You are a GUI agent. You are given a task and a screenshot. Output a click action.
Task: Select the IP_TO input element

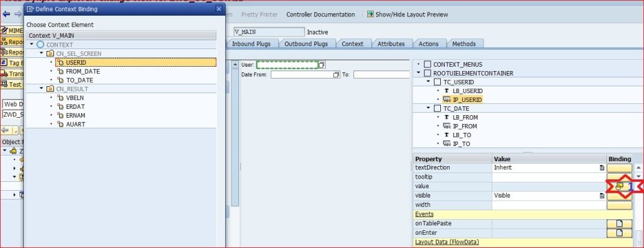coord(461,144)
